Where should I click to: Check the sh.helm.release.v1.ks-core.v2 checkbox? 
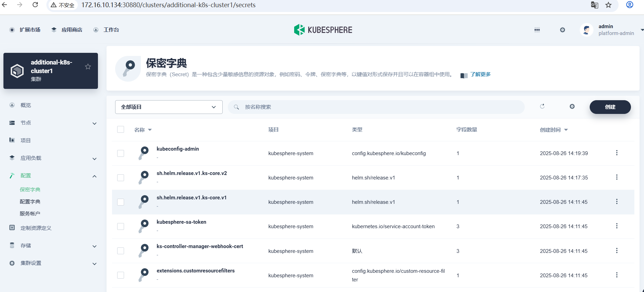[121, 178]
